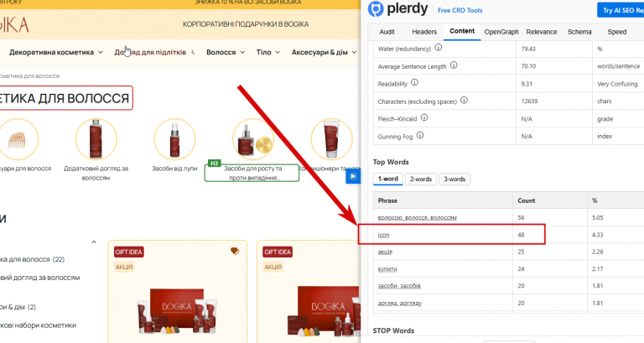Click the 79.43 water redundancy value
Image resolution: width=644 pixels, height=343 pixels.
coord(528,49)
